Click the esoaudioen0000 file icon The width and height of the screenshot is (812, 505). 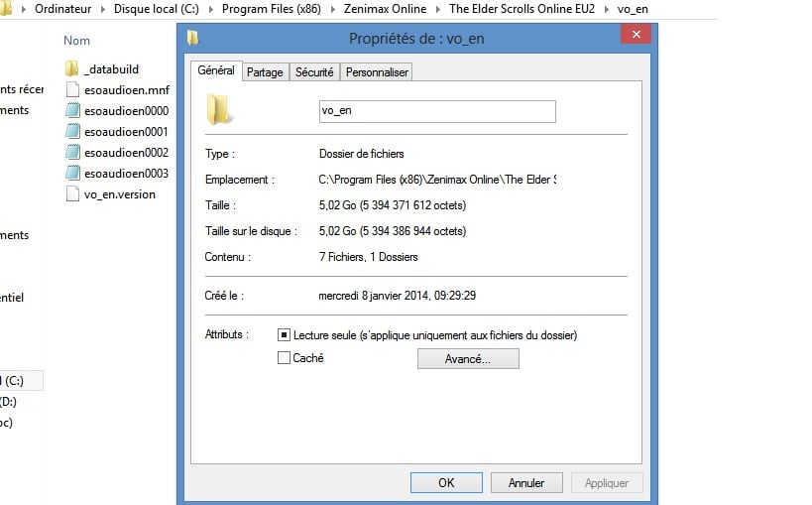click(x=72, y=110)
